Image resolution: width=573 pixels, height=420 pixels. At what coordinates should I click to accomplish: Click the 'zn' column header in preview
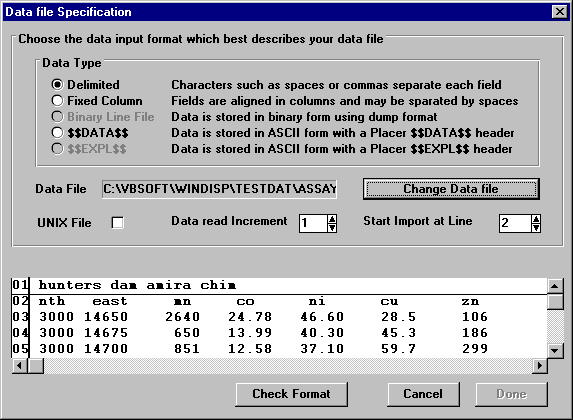470,301
